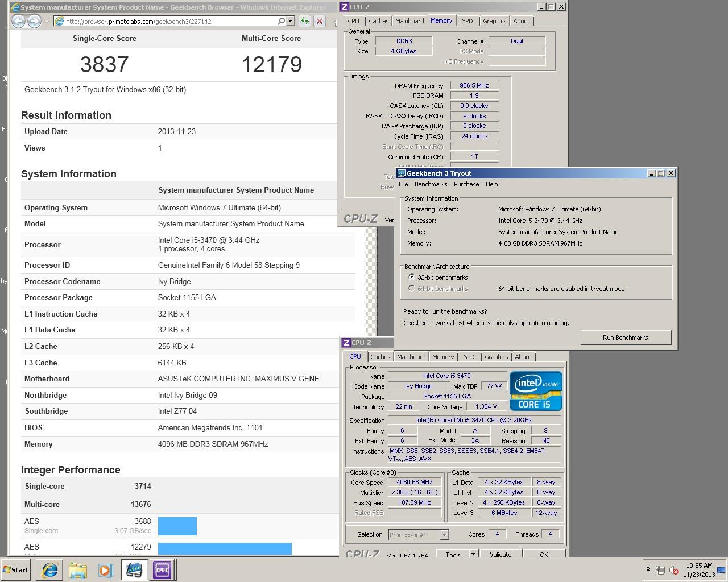Launch Windows Media Player from taskbar

click(105, 570)
